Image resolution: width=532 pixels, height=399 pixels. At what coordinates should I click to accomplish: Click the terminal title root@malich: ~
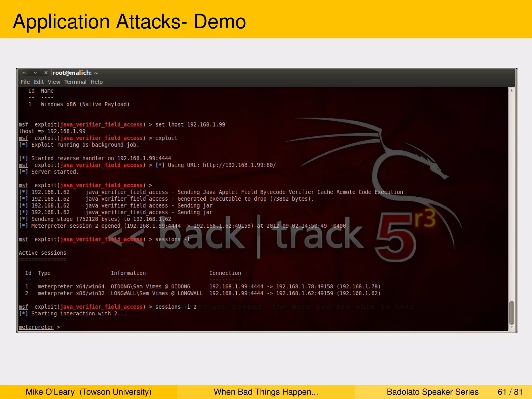point(75,73)
